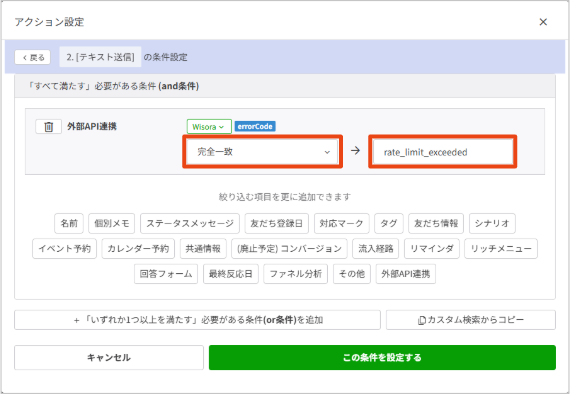Add the 外部API連携 filter button
This screenshot has width=570, height=394.
coord(406,274)
